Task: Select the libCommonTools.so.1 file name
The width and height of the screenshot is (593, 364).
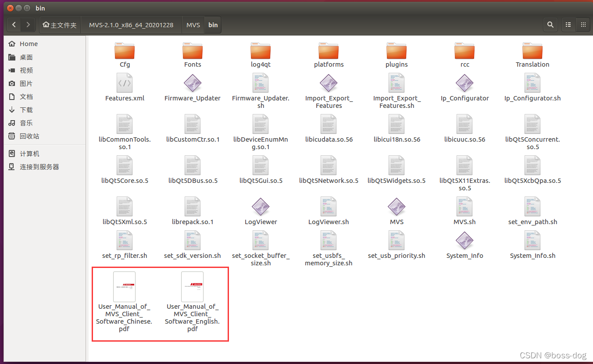Action: click(x=125, y=143)
